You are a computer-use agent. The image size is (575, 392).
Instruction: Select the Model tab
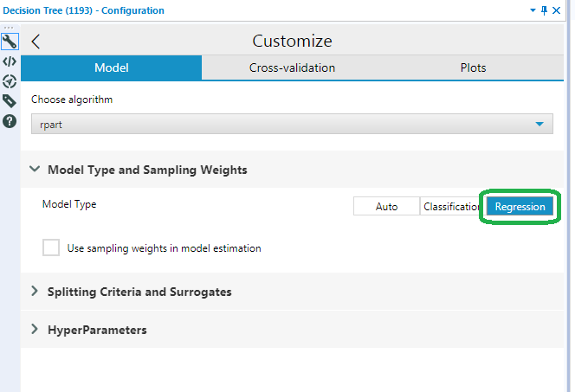click(x=111, y=67)
